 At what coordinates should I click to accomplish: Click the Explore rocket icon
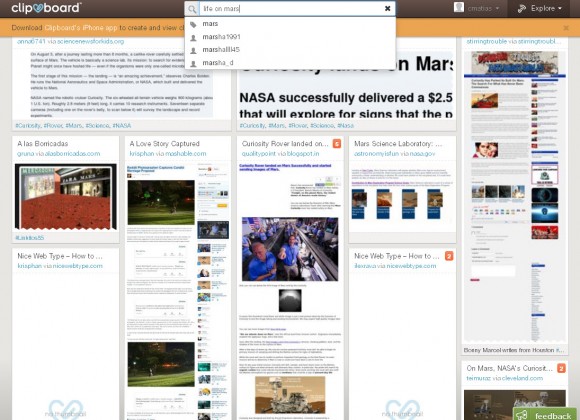(522, 9)
